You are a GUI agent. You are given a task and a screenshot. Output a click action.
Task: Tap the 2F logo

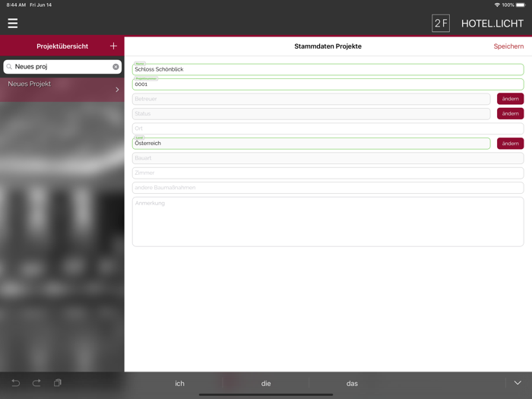click(x=440, y=24)
